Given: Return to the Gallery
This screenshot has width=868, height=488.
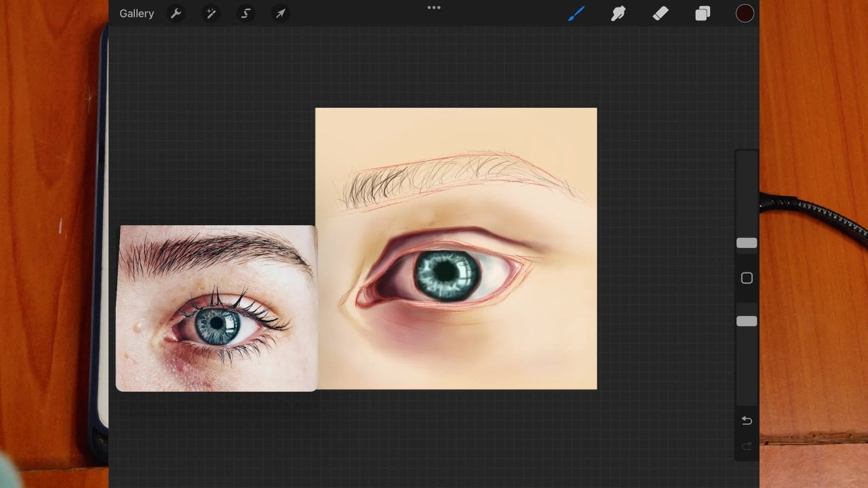Looking at the screenshot, I should pyautogui.click(x=136, y=14).
